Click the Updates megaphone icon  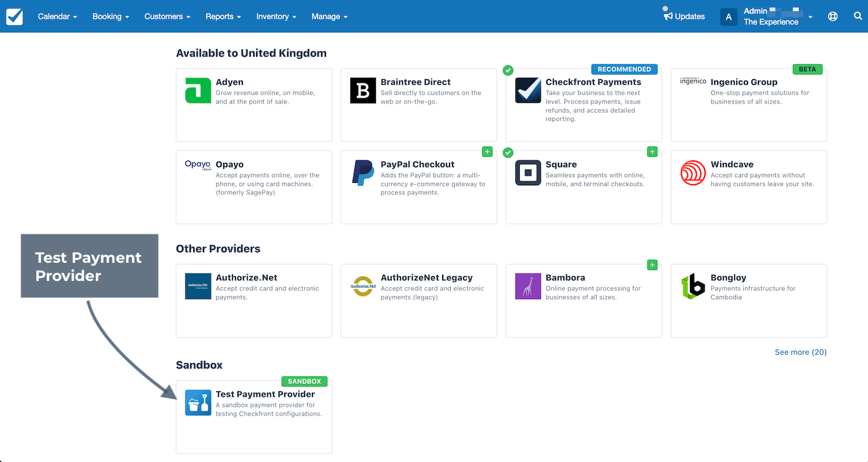click(668, 16)
